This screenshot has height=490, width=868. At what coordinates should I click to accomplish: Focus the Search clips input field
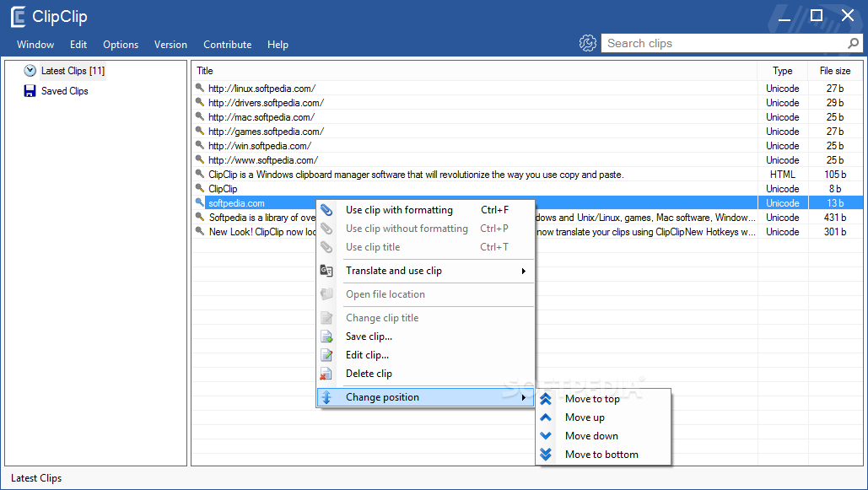pos(725,43)
